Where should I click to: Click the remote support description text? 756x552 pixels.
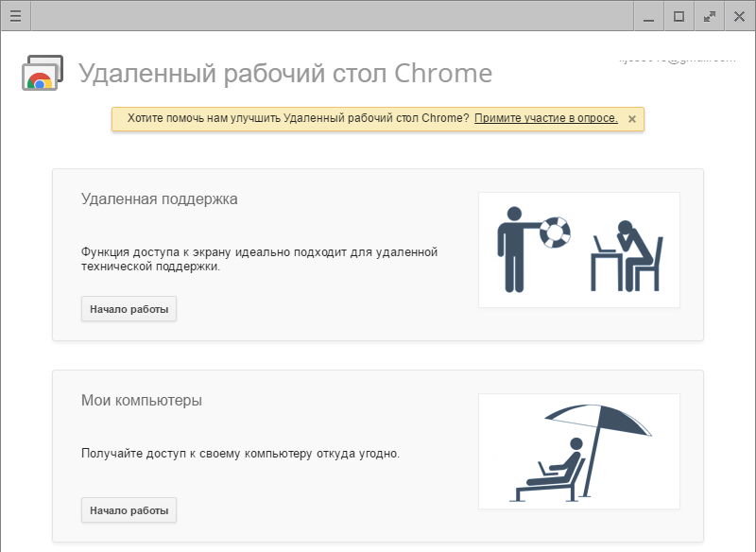(259, 259)
